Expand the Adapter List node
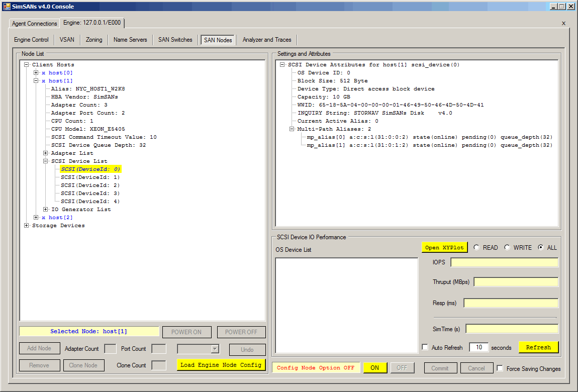 [46, 153]
